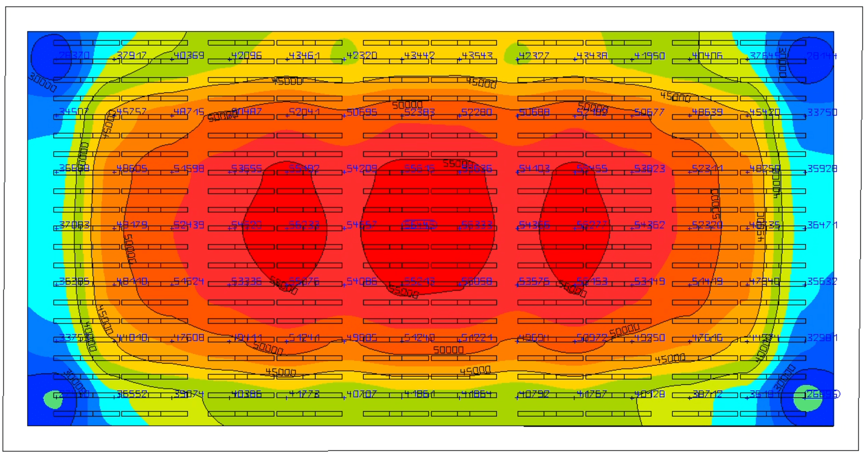Pick the point value 51224
This screenshot has height=458, width=868.
(477, 338)
